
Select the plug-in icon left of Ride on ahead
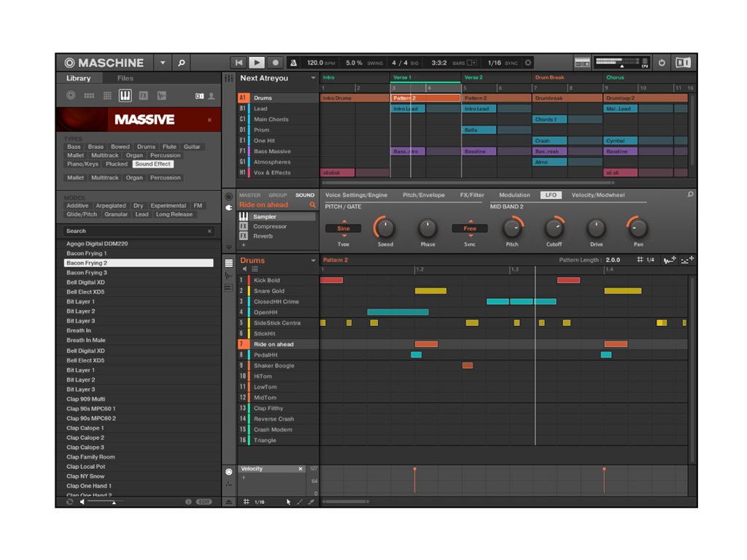[229, 208]
